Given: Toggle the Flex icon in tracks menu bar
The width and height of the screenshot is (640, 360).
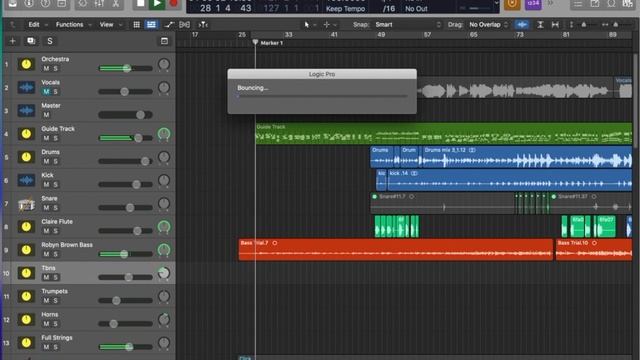Looking at the screenshot, I should (x=184, y=24).
